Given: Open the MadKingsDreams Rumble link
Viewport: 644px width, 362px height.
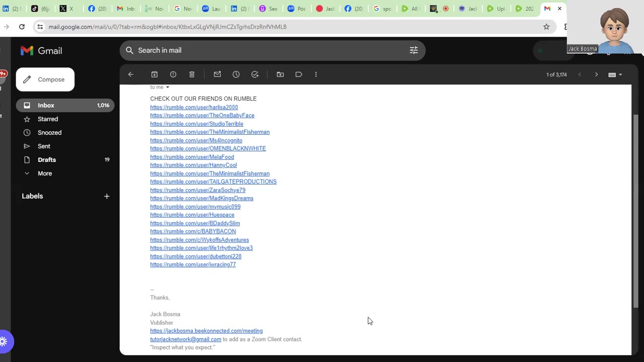Looking at the screenshot, I should (x=202, y=199).
